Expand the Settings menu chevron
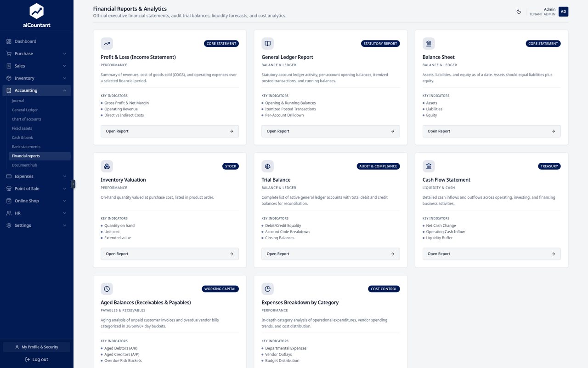 tap(64, 225)
